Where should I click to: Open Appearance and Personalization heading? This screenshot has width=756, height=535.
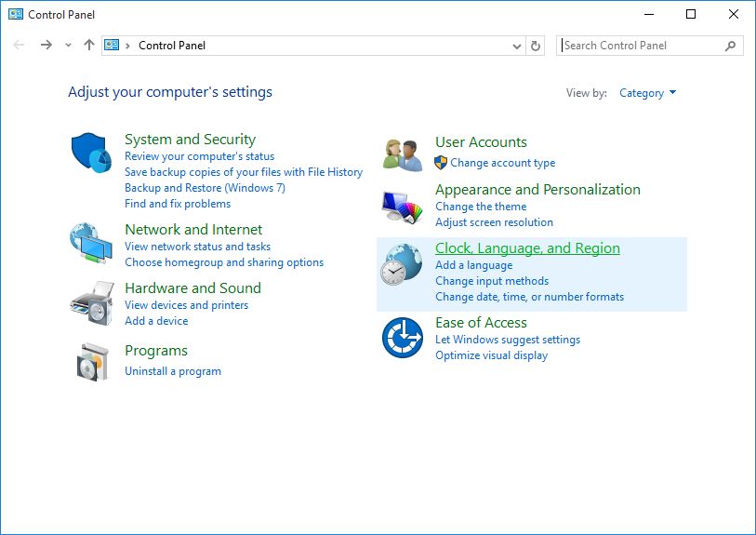537,190
